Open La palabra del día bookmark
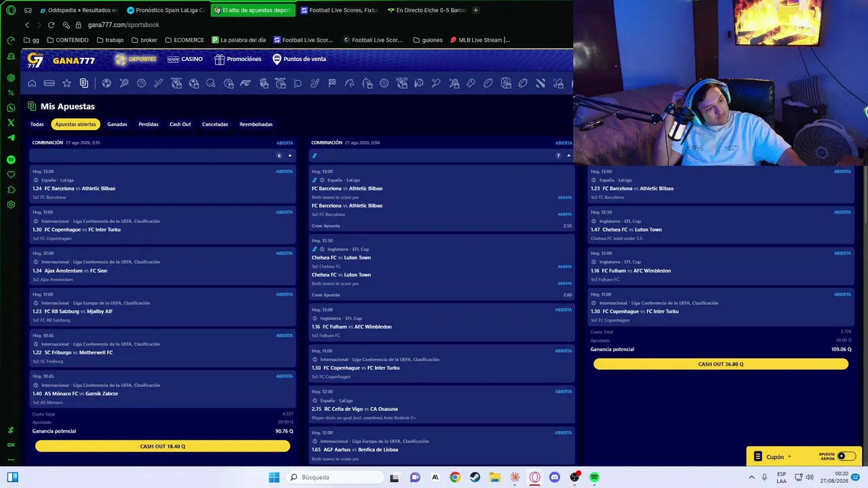The image size is (868, 488). (239, 40)
